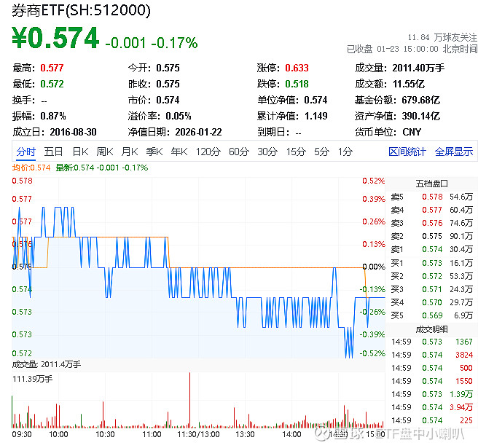
Task: Select the 买1 row in order book
Action: (431, 262)
